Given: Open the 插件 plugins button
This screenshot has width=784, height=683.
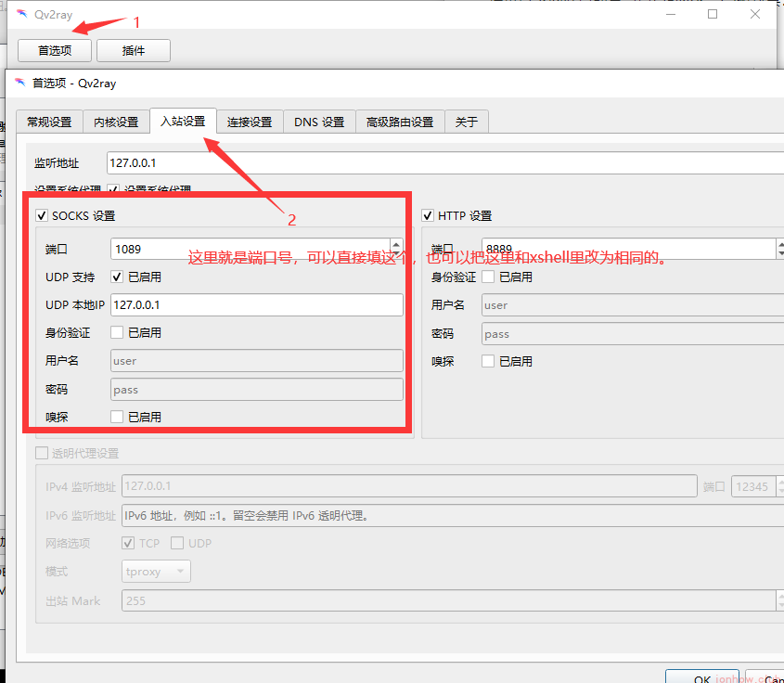Looking at the screenshot, I should (x=134, y=50).
